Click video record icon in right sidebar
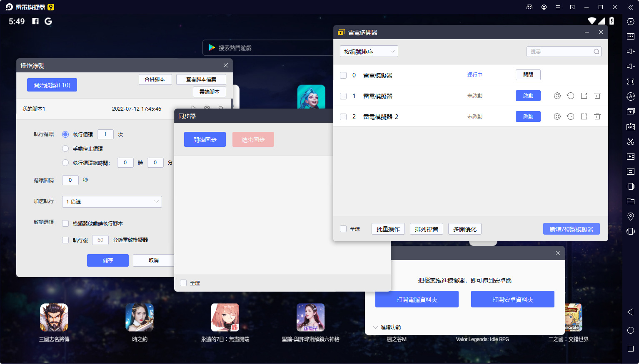The height and width of the screenshot is (364, 639). tap(631, 156)
